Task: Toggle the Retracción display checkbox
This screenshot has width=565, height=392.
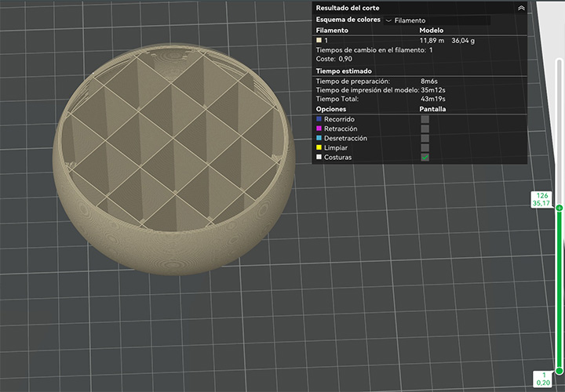Action: pyautogui.click(x=425, y=129)
